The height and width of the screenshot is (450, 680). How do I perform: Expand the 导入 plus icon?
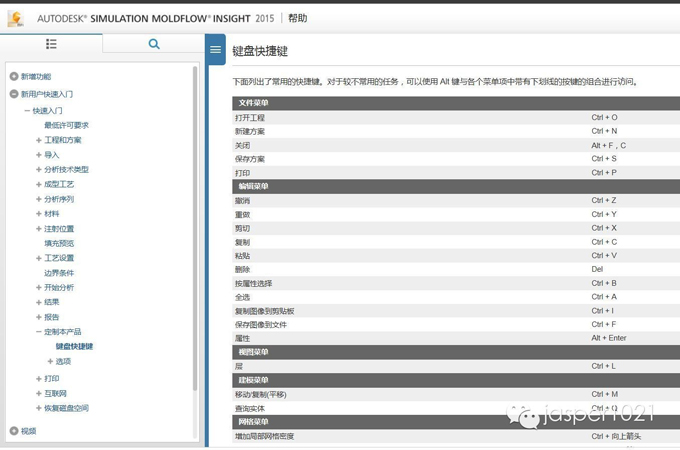39,155
